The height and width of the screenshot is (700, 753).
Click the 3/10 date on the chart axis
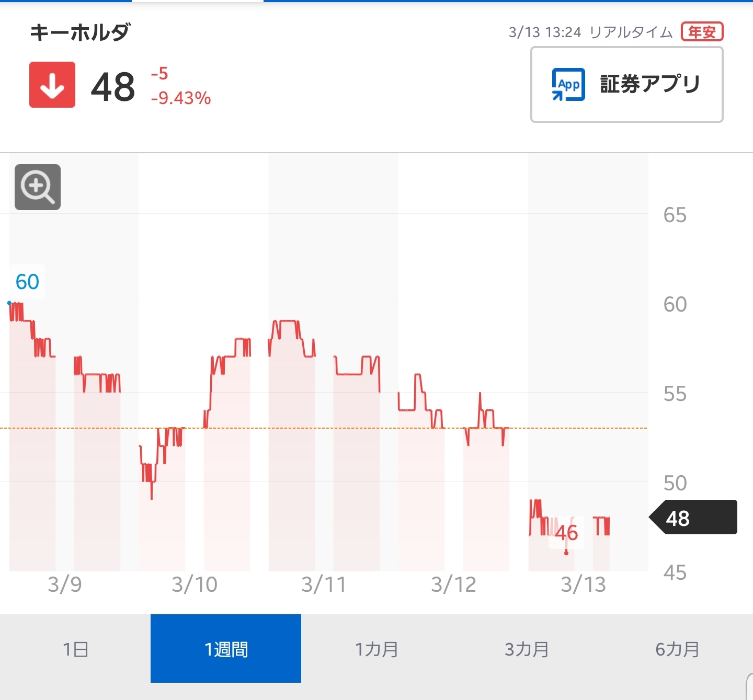pos(195,584)
